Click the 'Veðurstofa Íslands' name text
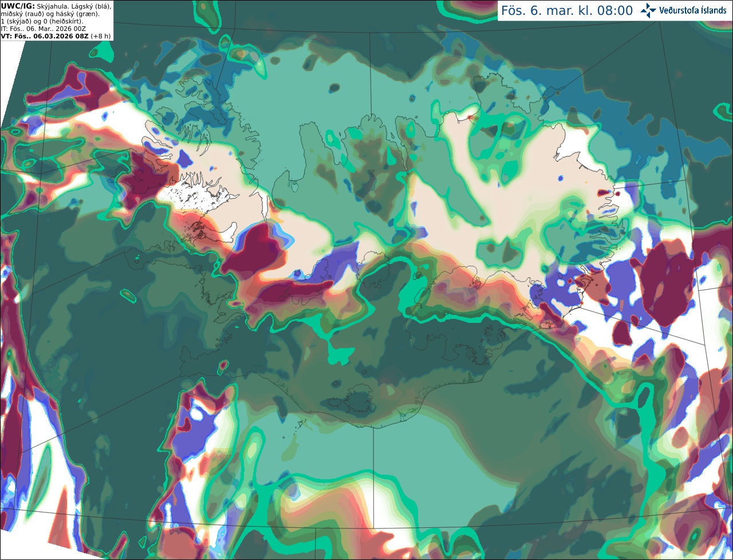Viewport: 733px width, 560px height. point(692,11)
